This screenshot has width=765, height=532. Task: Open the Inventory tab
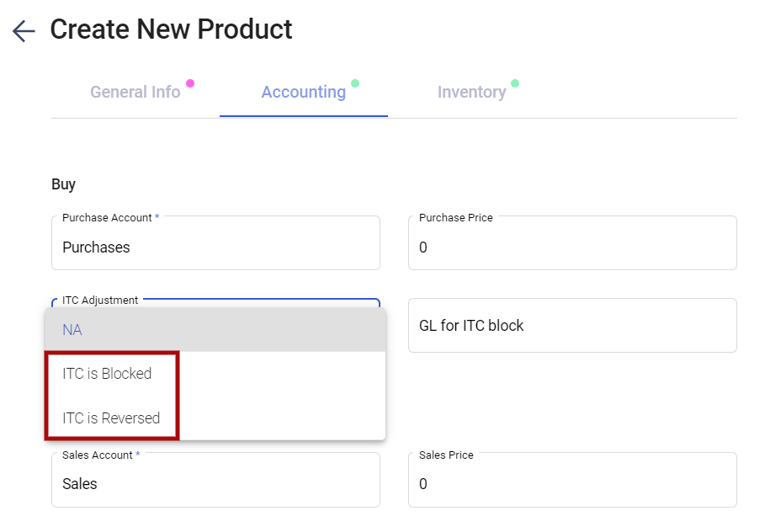[472, 92]
